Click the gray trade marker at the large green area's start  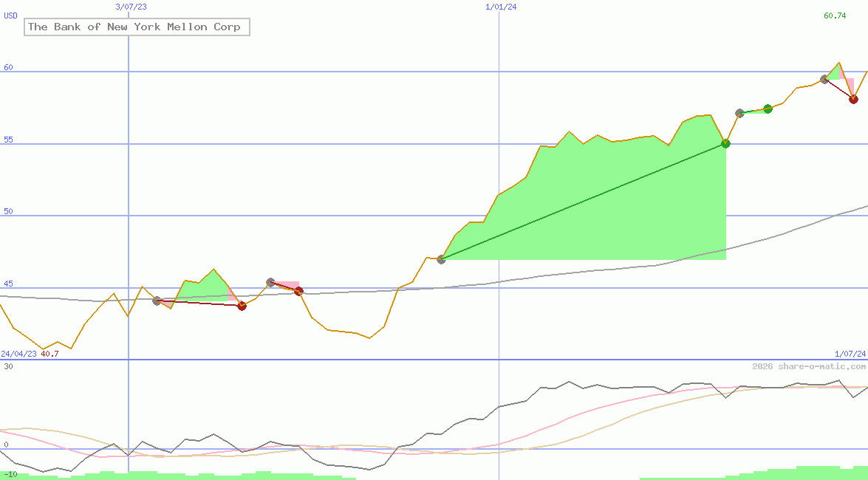441,259
